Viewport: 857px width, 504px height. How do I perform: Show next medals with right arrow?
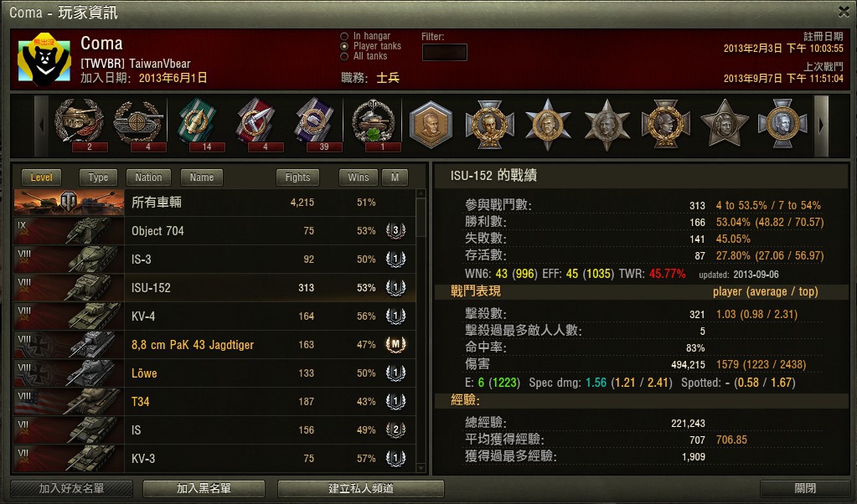click(x=821, y=126)
